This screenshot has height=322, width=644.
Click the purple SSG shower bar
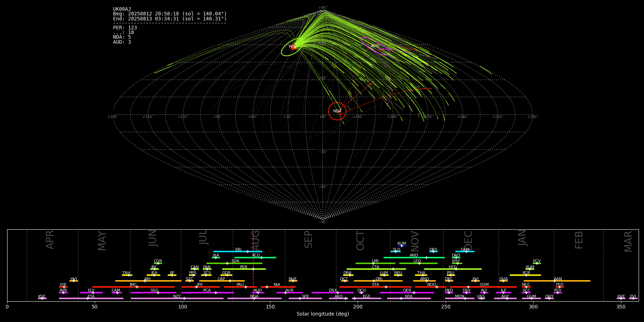[153, 293]
